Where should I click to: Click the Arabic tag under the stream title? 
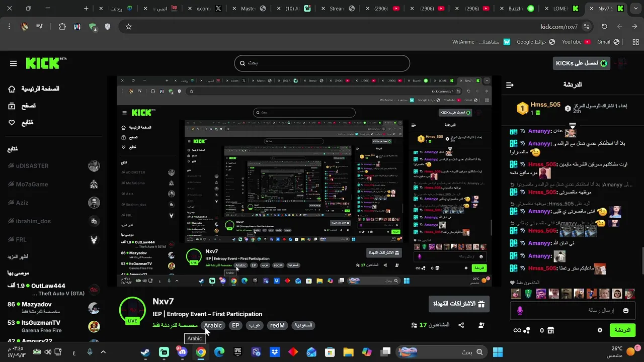(213, 325)
